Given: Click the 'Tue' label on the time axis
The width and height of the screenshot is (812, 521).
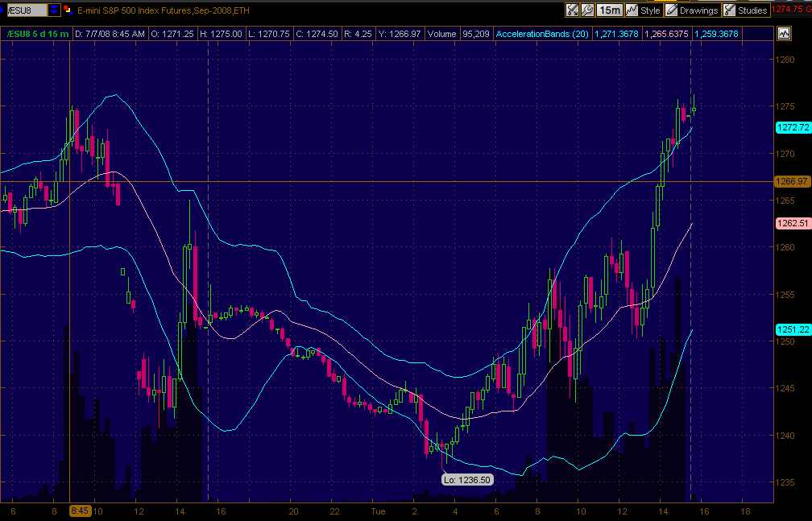Looking at the screenshot, I should pyautogui.click(x=378, y=511).
